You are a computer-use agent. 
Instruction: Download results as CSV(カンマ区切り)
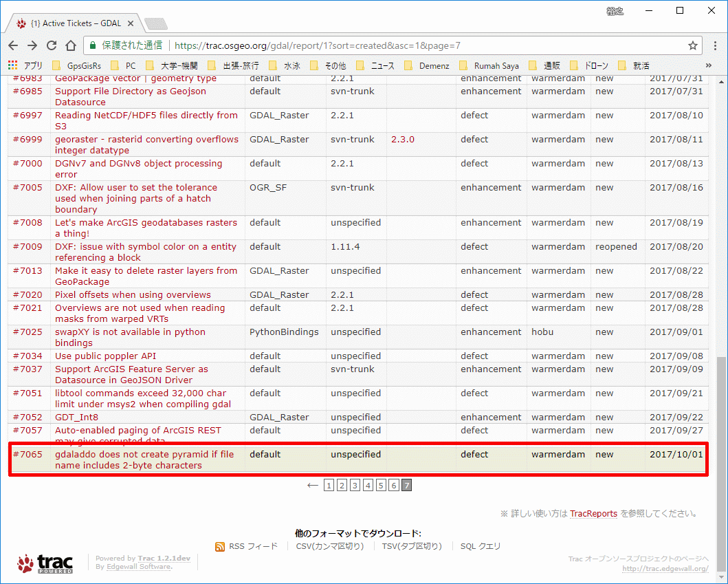click(331, 545)
